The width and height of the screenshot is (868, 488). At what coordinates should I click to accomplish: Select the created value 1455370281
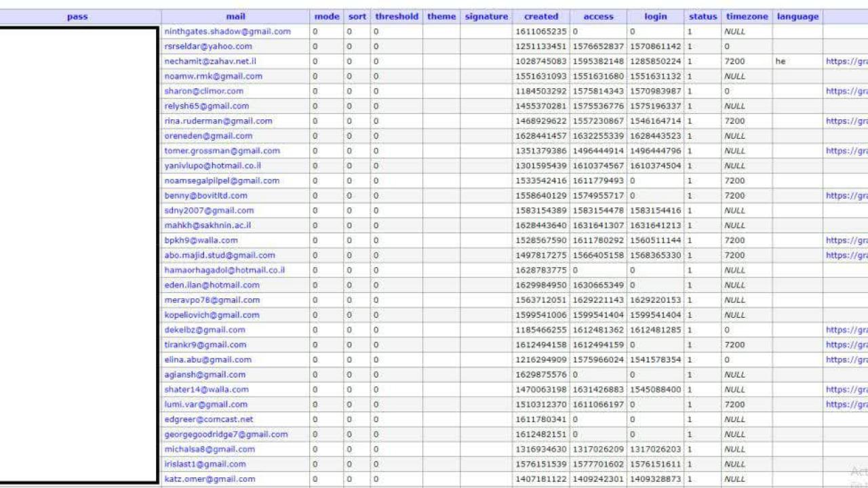pyautogui.click(x=541, y=106)
